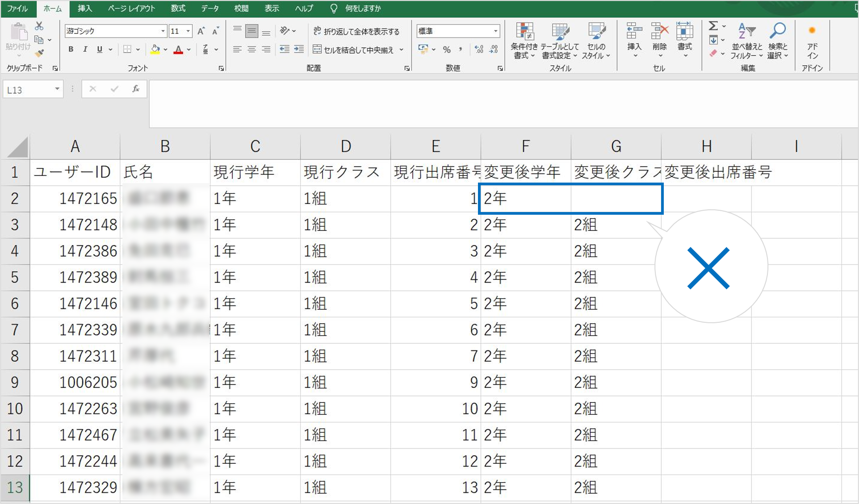Click the percent style icon
This screenshot has width=859, height=504.
(446, 50)
